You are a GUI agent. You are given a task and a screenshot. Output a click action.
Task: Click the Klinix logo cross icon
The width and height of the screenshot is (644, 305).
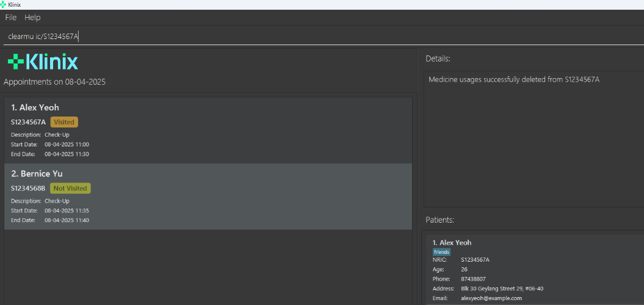coord(15,61)
